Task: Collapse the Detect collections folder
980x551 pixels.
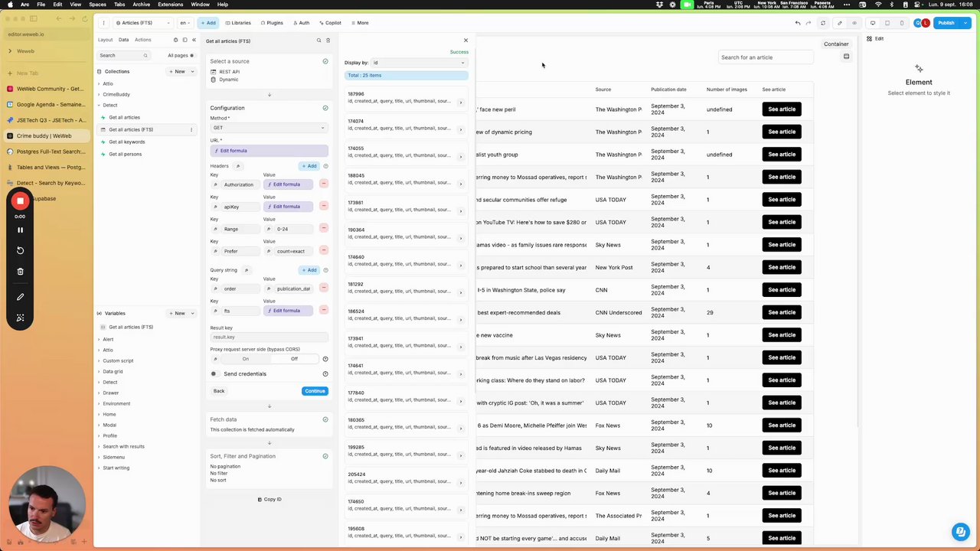Action: 109,105
